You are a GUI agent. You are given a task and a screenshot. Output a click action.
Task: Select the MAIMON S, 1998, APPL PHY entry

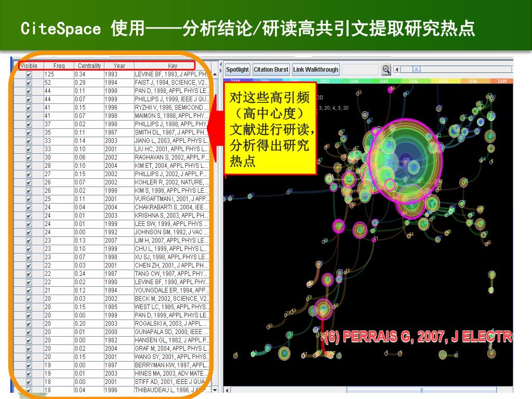pyautogui.click(x=171, y=116)
